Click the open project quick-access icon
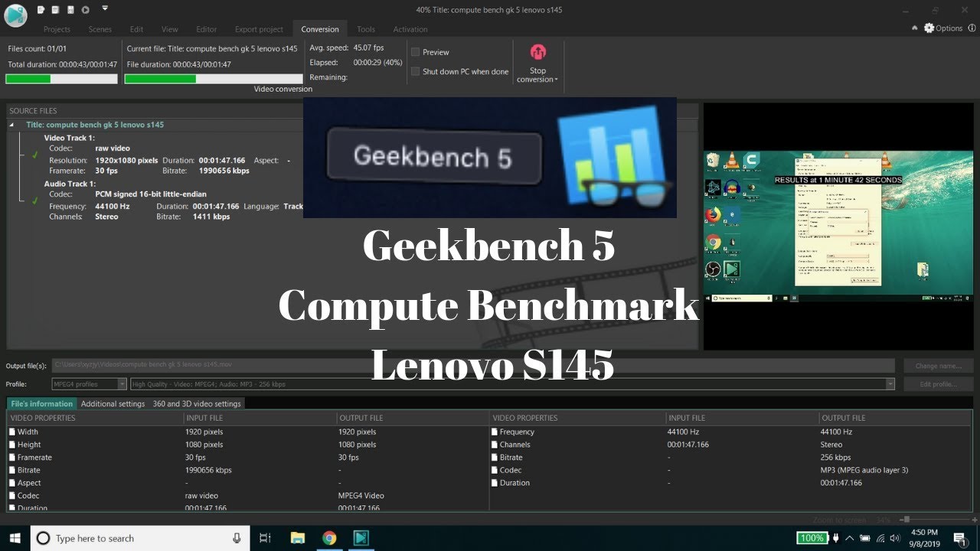The image size is (980, 551). [56, 10]
